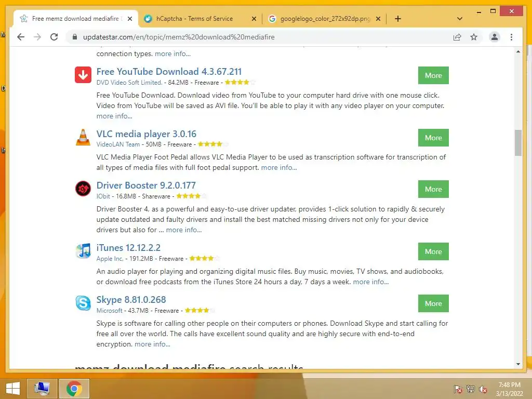532x399 pixels.
Task: Click IObit publisher link
Action: tap(103, 196)
